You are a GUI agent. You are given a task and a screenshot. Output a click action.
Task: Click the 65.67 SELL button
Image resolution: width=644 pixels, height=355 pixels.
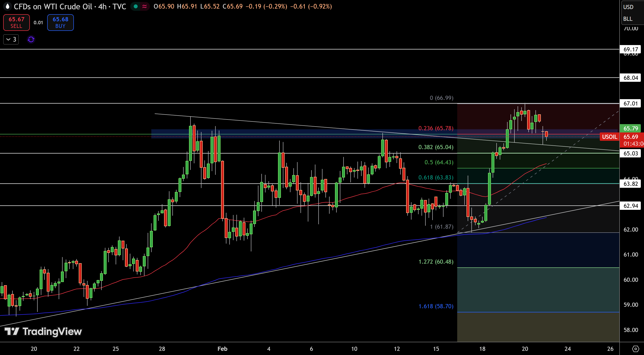[16, 23]
